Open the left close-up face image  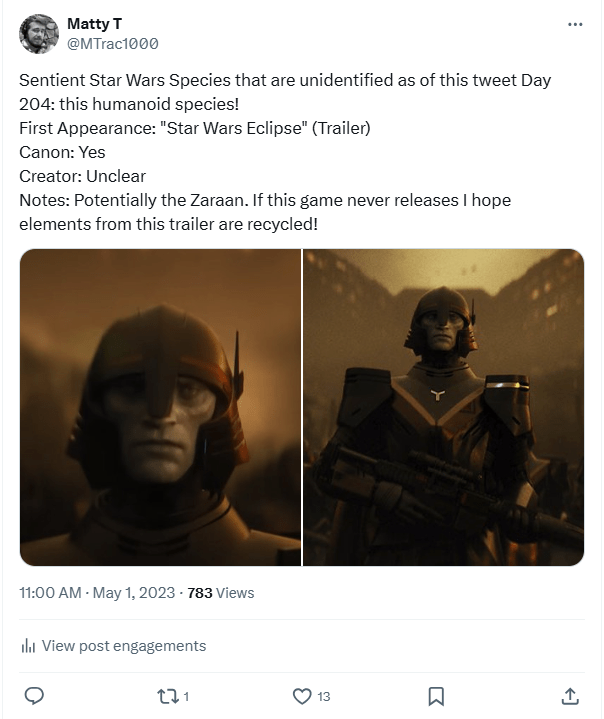tap(160, 407)
